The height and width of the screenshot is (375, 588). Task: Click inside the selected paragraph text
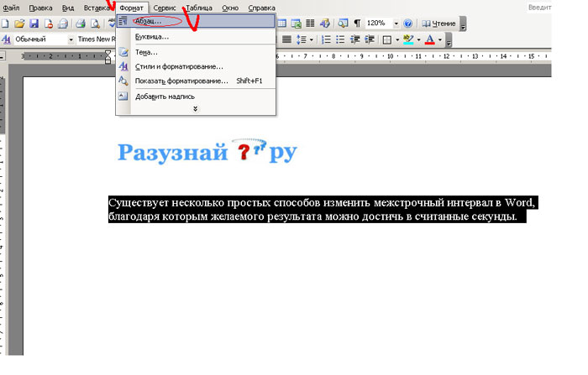[322, 210]
